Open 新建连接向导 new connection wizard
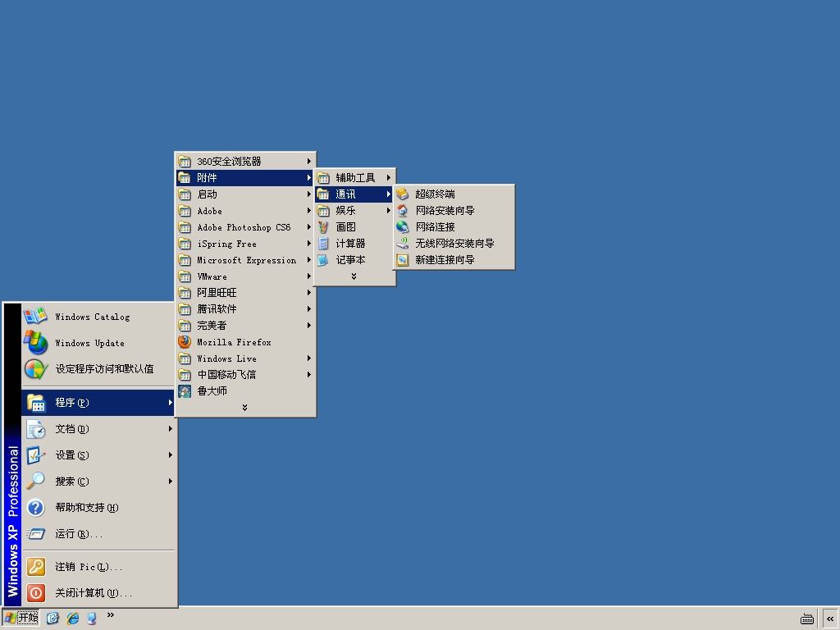Screen dimensions: 840x630 (x=454, y=260)
